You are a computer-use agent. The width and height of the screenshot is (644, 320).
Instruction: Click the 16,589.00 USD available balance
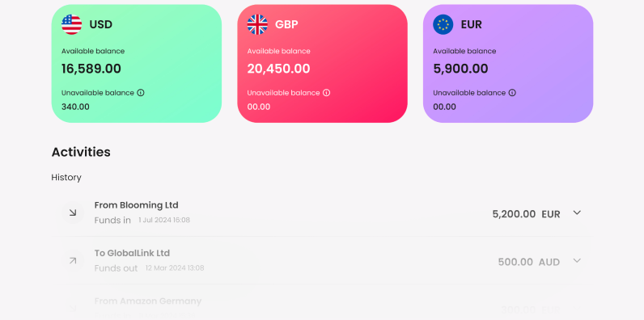pyautogui.click(x=91, y=69)
